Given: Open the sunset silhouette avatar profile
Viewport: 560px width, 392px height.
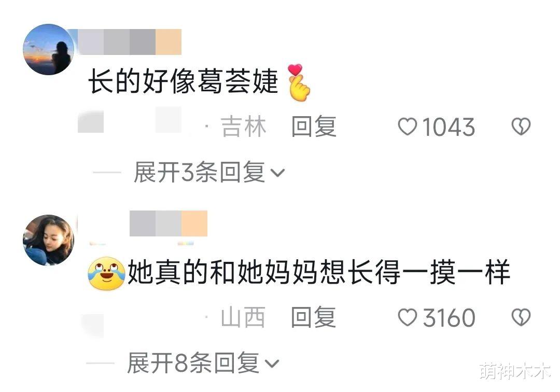Looking at the screenshot, I should pos(49,49).
